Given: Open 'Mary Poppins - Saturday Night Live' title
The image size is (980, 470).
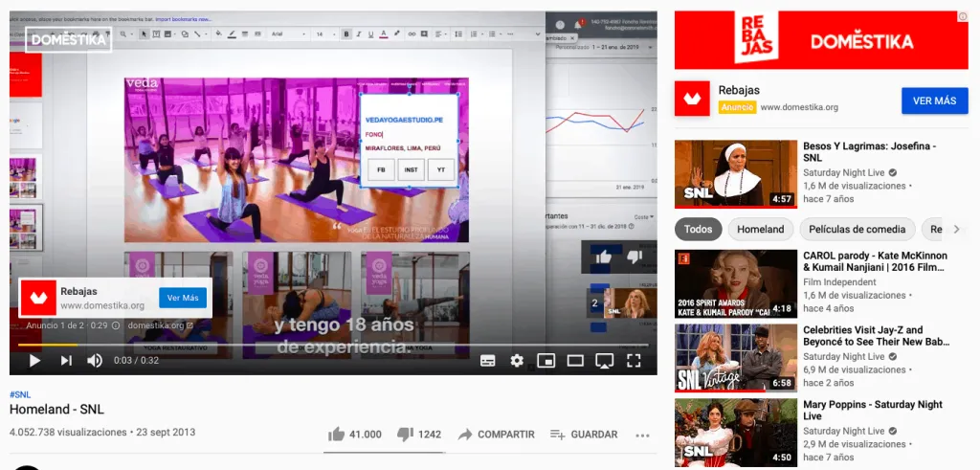Looking at the screenshot, I should coord(871,410).
